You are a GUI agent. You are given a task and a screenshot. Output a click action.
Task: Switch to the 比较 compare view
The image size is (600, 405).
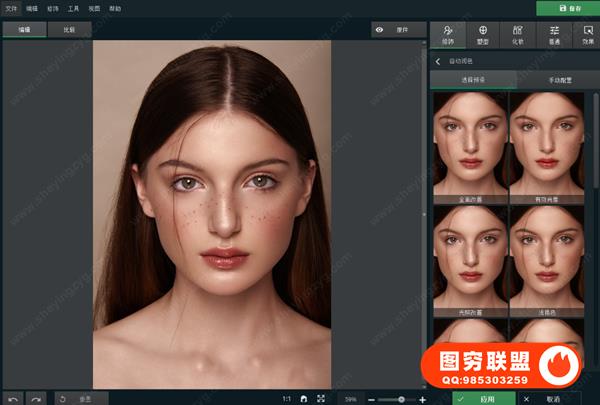(x=68, y=30)
